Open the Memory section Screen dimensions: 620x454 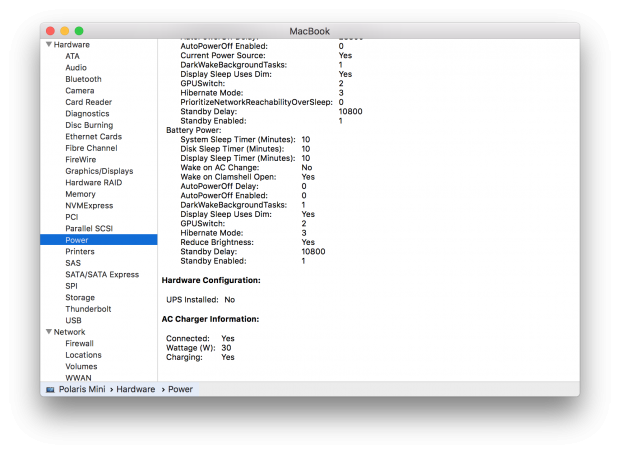80,194
